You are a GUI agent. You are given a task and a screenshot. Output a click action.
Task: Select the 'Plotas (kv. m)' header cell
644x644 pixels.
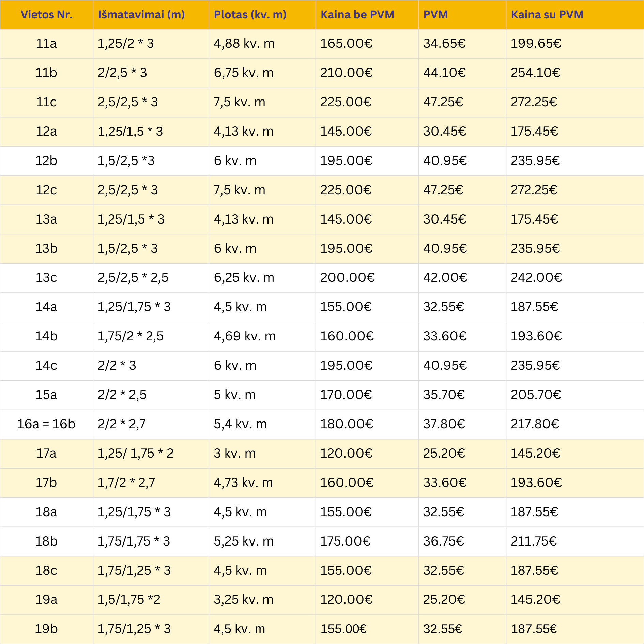point(250,15)
